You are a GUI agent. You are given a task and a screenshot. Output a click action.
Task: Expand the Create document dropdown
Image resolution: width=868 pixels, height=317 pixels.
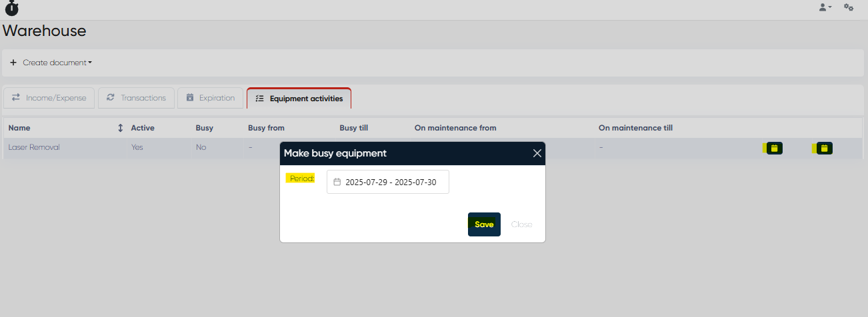click(51, 63)
